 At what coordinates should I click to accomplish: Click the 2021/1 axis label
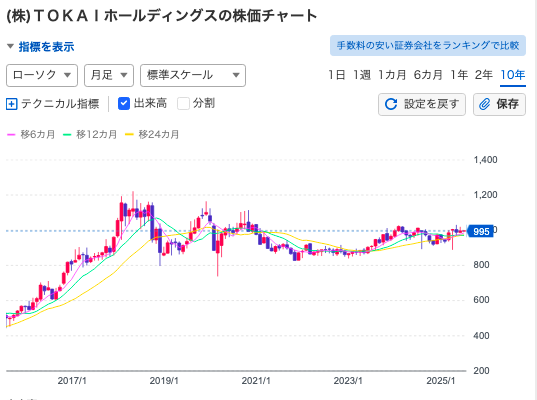(x=256, y=381)
